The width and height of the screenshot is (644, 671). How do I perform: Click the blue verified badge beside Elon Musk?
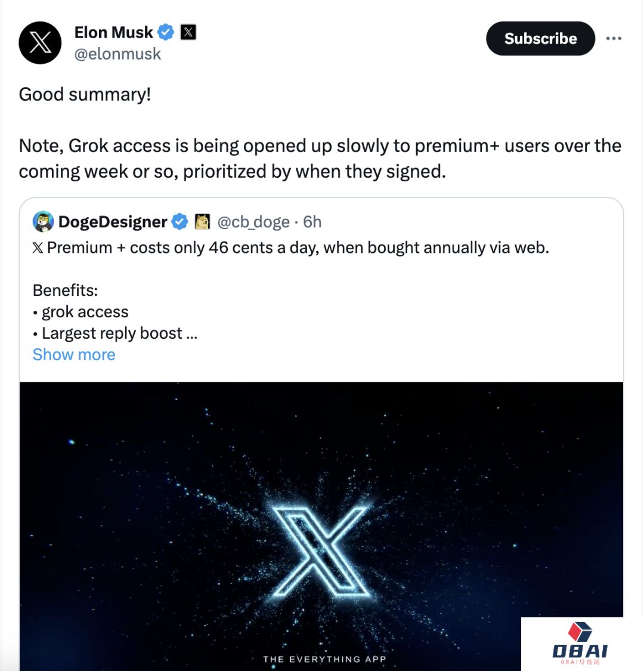click(x=166, y=32)
